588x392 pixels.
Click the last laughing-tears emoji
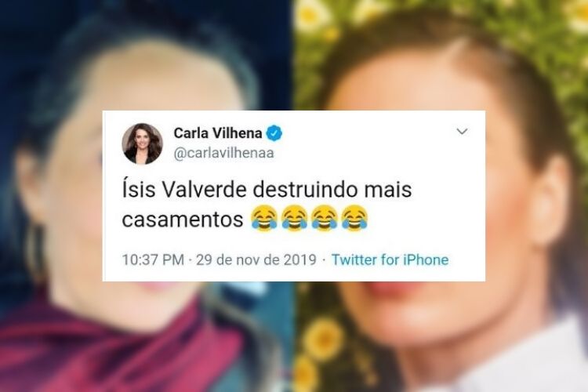(355, 218)
